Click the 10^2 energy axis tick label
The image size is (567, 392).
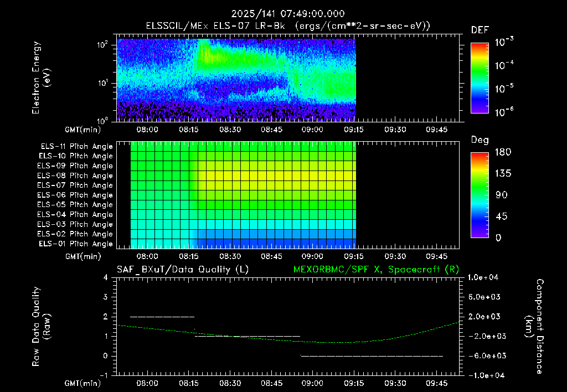point(102,45)
